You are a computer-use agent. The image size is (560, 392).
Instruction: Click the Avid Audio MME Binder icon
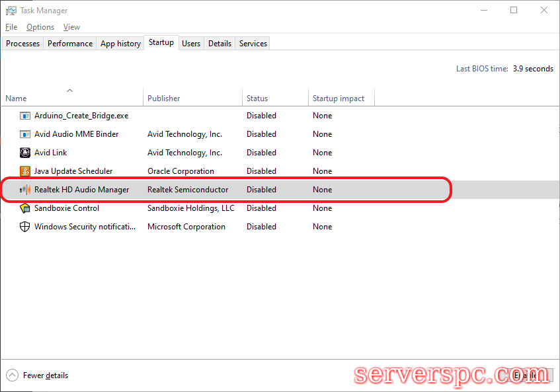click(25, 134)
